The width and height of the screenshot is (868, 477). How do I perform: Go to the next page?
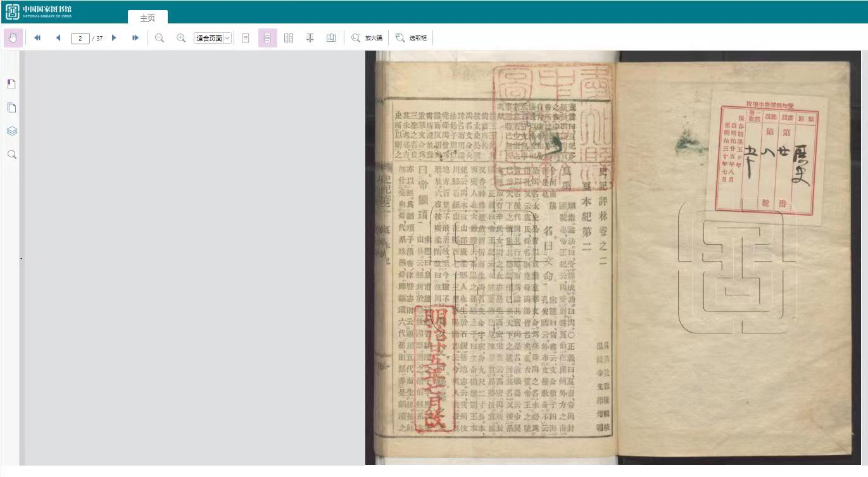point(114,38)
